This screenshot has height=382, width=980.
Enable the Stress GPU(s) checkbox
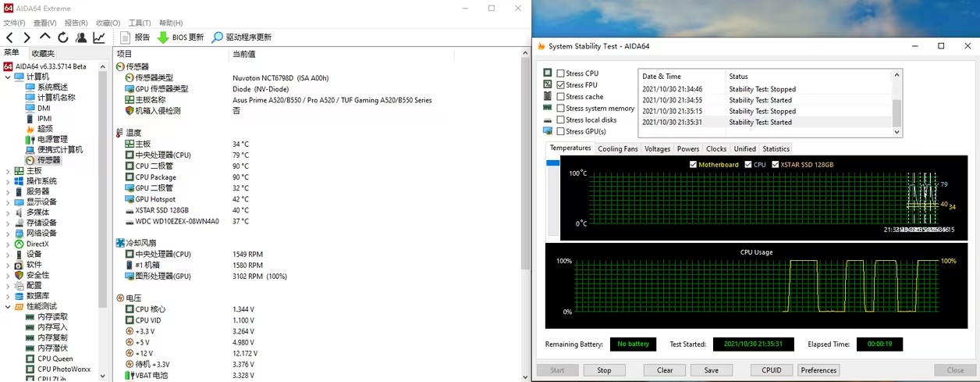click(560, 131)
